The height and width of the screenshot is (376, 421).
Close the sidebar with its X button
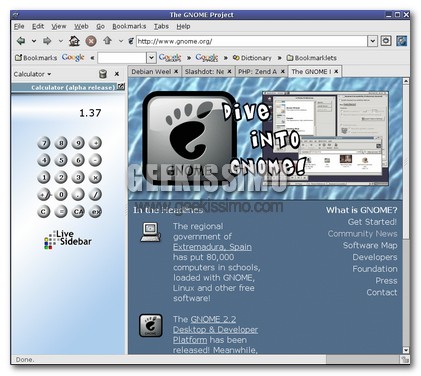tap(117, 74)
